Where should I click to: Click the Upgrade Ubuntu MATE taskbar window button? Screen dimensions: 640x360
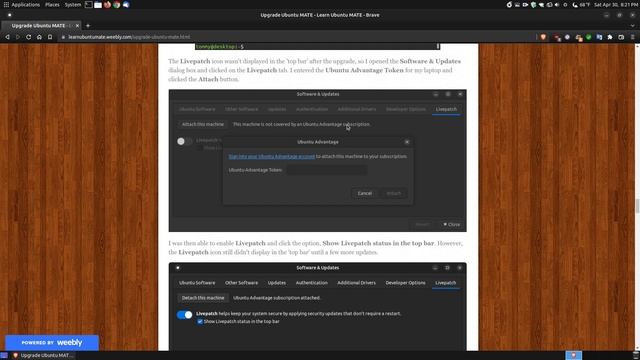(x=42, y=356)
